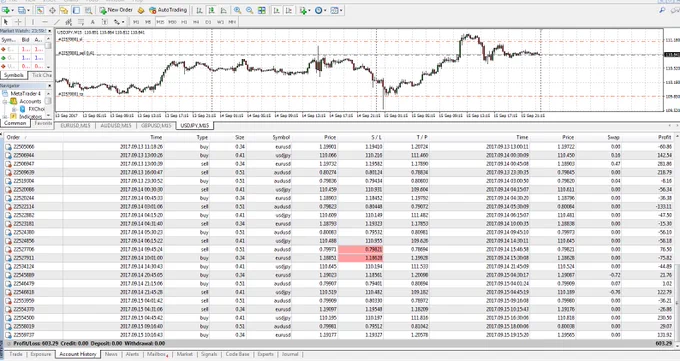Toggle M5 timeframe button

[x=148, y=22]
